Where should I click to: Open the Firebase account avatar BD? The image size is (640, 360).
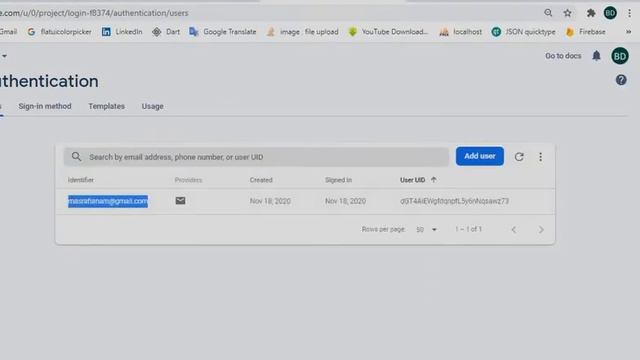pos(620,56)
